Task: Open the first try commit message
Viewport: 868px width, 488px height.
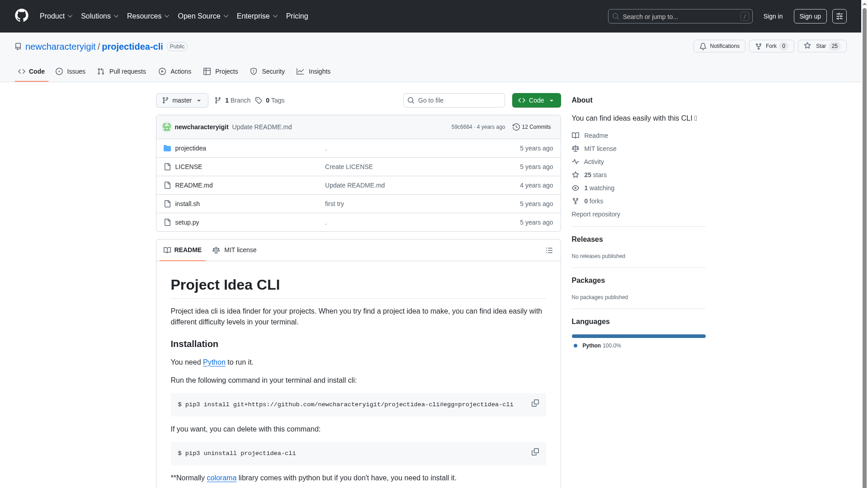Action: point(334,204)
